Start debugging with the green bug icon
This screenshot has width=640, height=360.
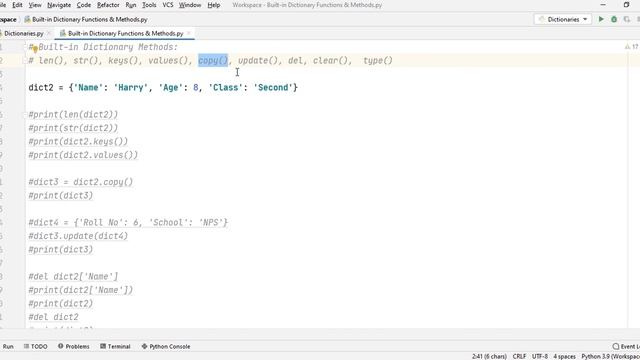click(x=614, y=19)
